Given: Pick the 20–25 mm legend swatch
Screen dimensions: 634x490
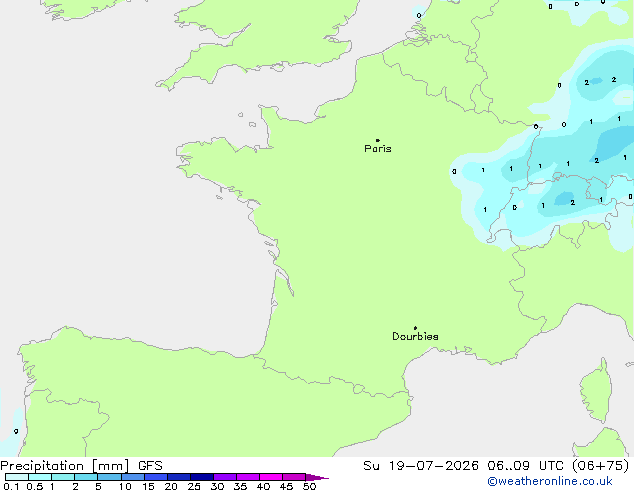Looking at the screenshot, I should pyautogui.click(x=179, y=477).
